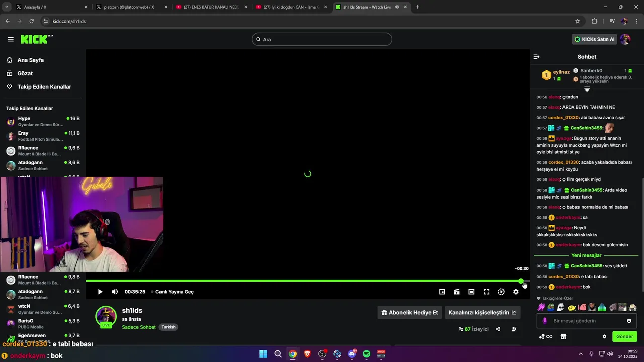Click the Kick logo

coord(37,39)
